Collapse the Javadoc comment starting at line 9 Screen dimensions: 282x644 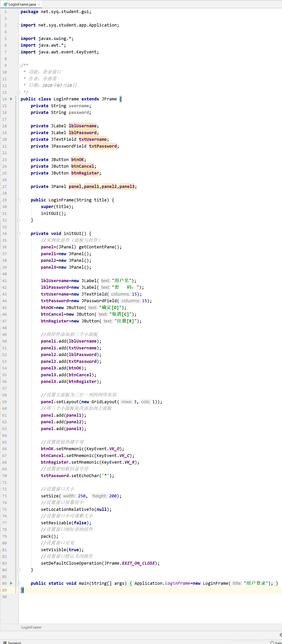(x=19, y=66)
